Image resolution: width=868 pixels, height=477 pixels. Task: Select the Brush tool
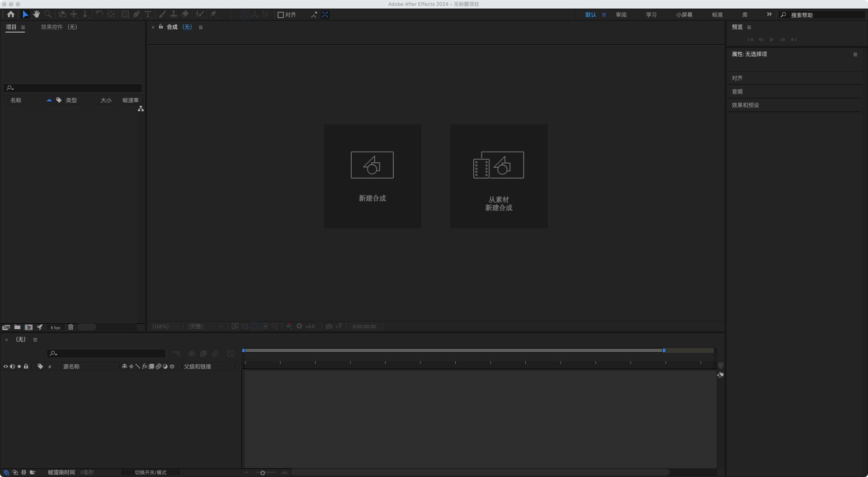[x=162, y=14]
